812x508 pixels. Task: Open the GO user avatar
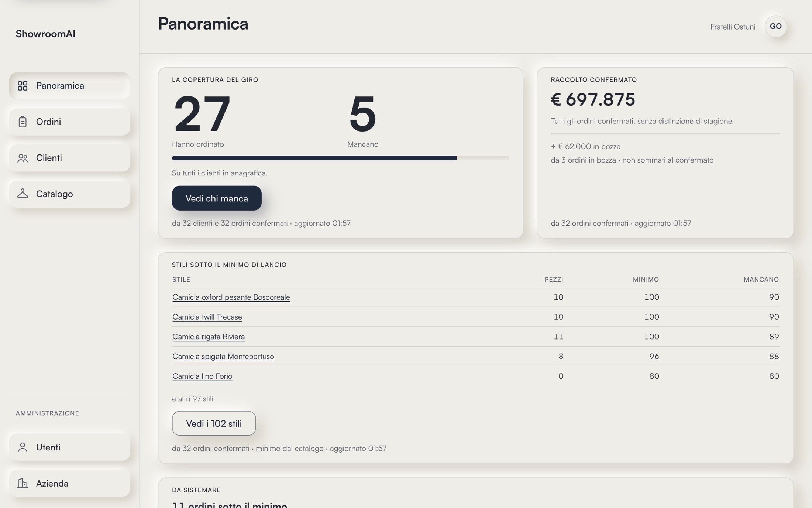(775, 26)
